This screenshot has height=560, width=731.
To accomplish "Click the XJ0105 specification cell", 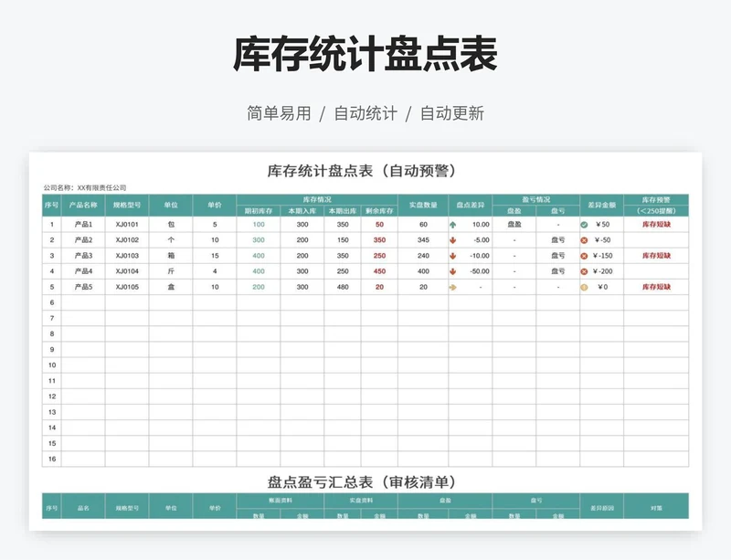I will [127, 287].
